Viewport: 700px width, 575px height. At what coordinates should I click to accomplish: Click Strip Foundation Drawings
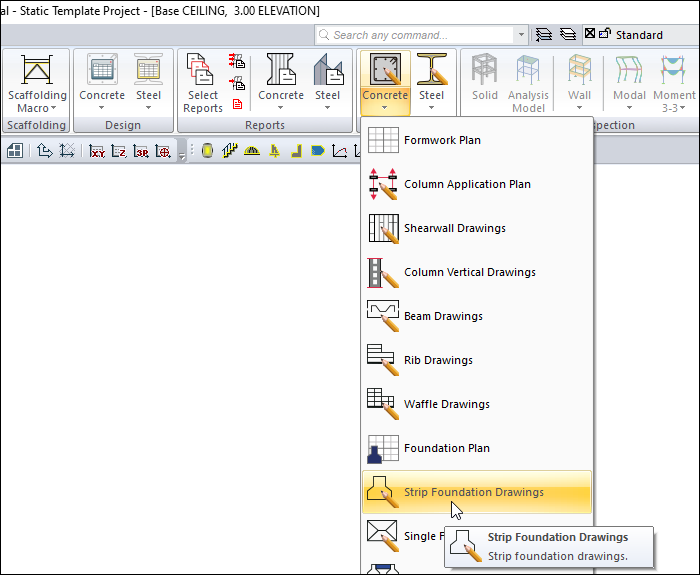click(476, 492)
